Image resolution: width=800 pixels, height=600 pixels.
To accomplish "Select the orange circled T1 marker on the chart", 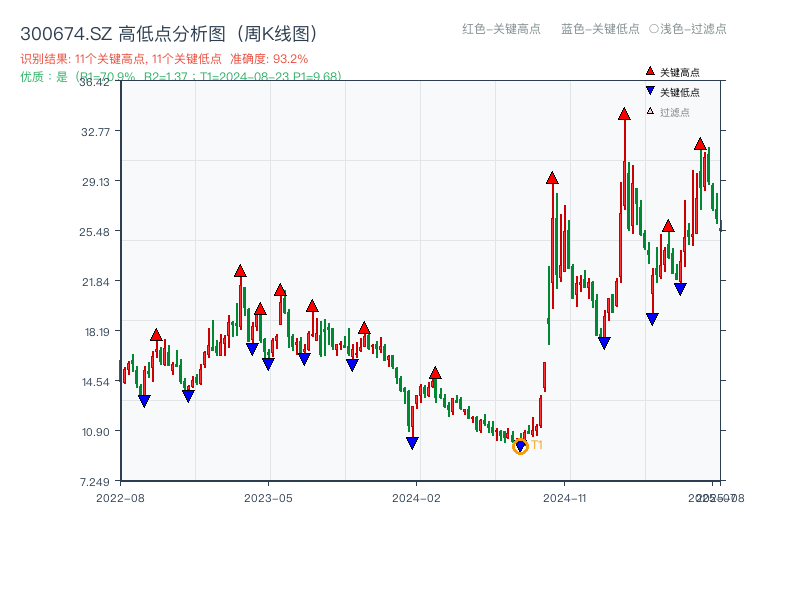I will coord(521,445).
